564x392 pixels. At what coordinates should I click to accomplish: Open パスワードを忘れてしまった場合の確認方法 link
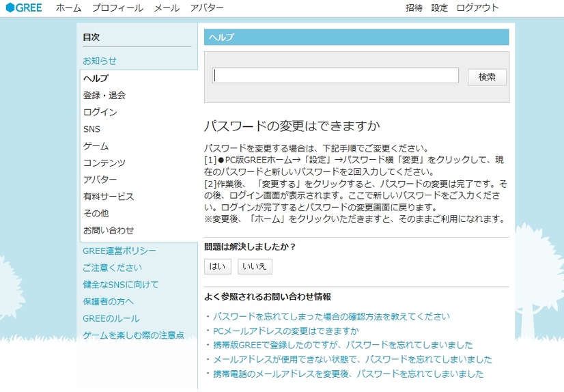click(331, 316)
